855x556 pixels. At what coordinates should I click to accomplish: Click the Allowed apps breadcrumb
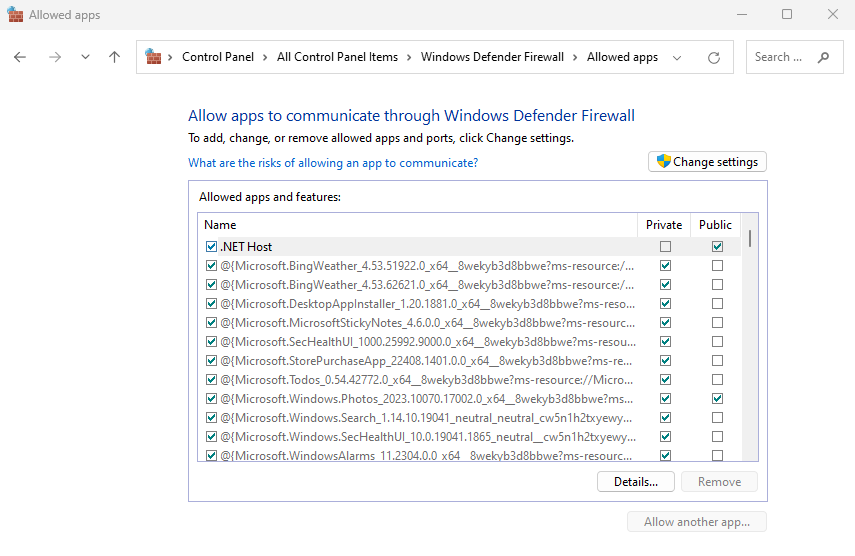tap(622, 57)
